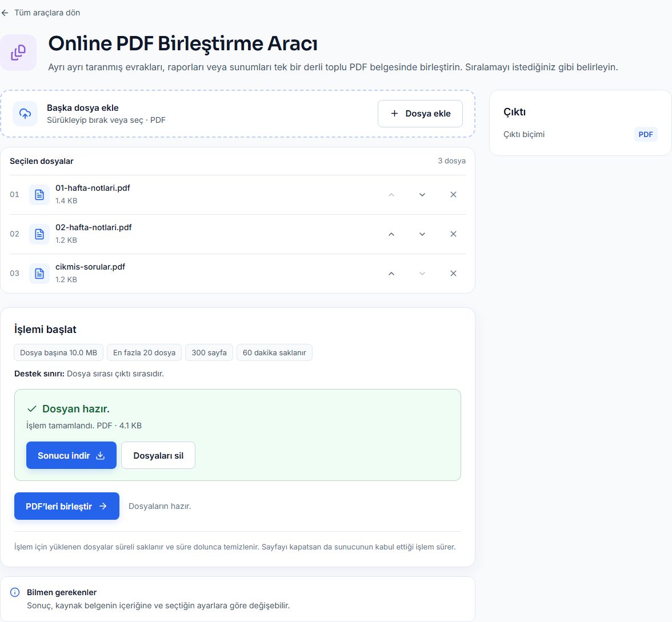The image size is (672, 622).
Task: Click the 'Dosyaların hazır.' status text
Action: (160, 506)
